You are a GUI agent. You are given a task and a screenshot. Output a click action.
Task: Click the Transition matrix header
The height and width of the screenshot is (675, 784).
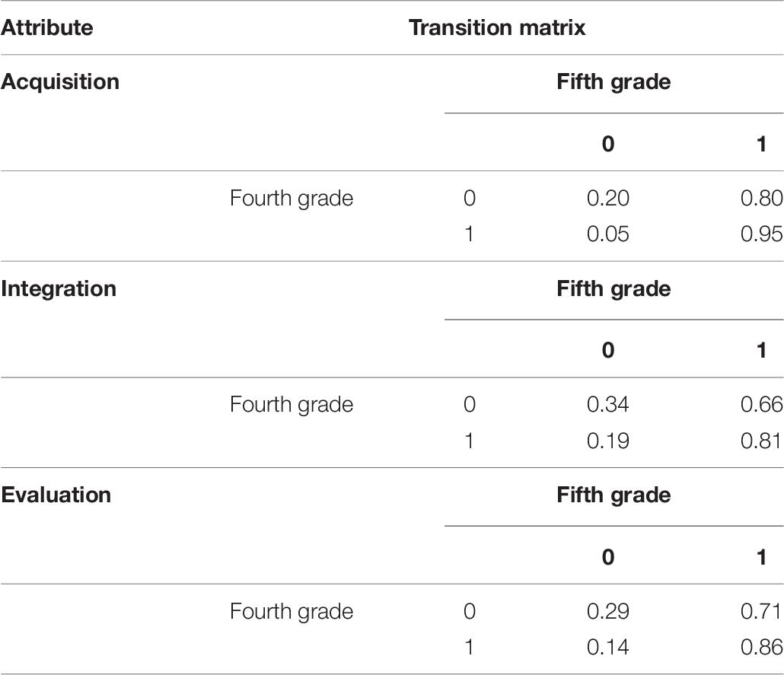pyautogui.click(x=497, y=27)
